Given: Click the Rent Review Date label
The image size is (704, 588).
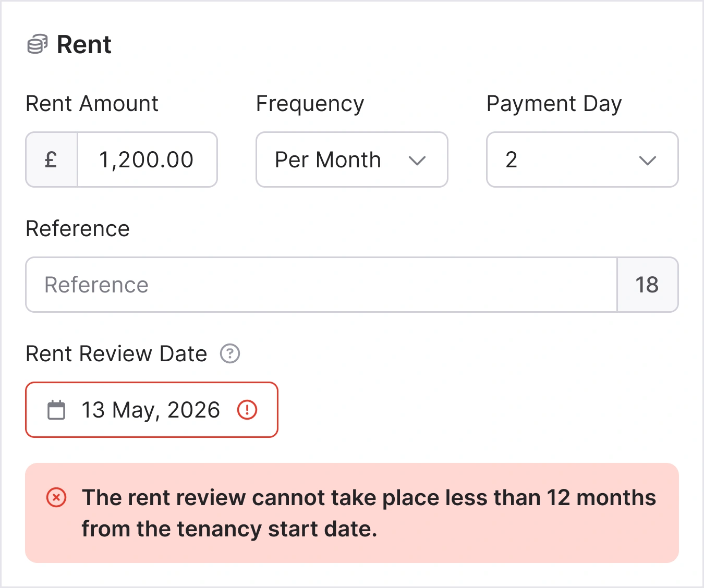Looking at the screenshot, I should (116, 353).
